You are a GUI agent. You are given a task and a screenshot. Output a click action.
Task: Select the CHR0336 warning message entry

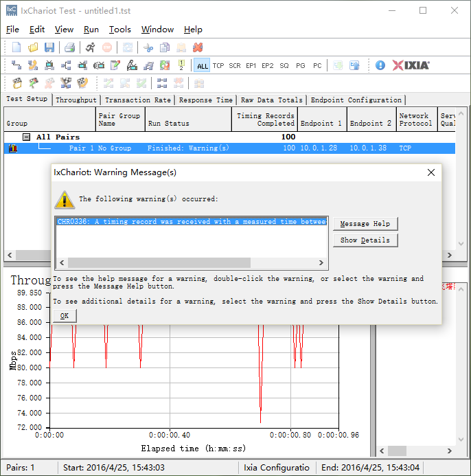[x=192, y=222]
